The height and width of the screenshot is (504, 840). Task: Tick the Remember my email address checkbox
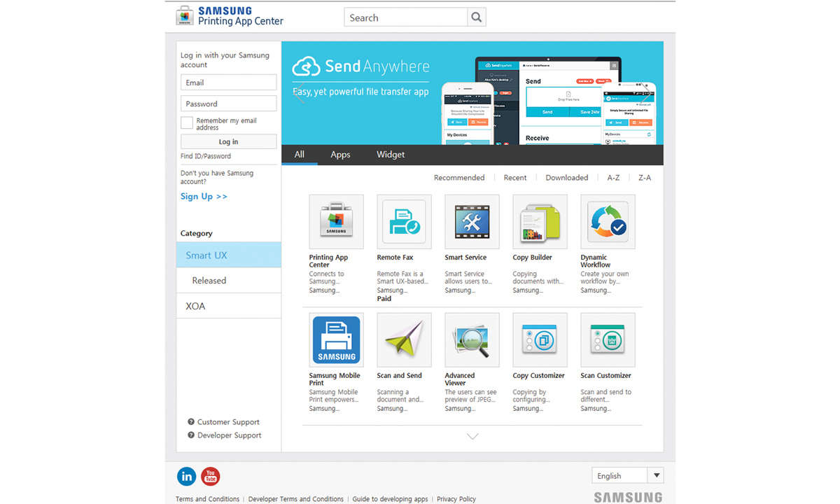(187, 123)
